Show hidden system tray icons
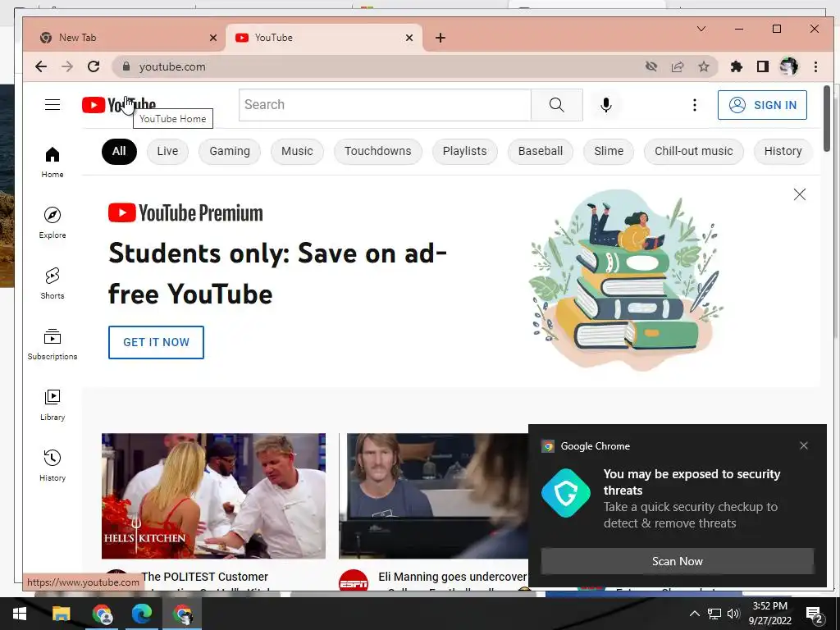 point(694,614)
